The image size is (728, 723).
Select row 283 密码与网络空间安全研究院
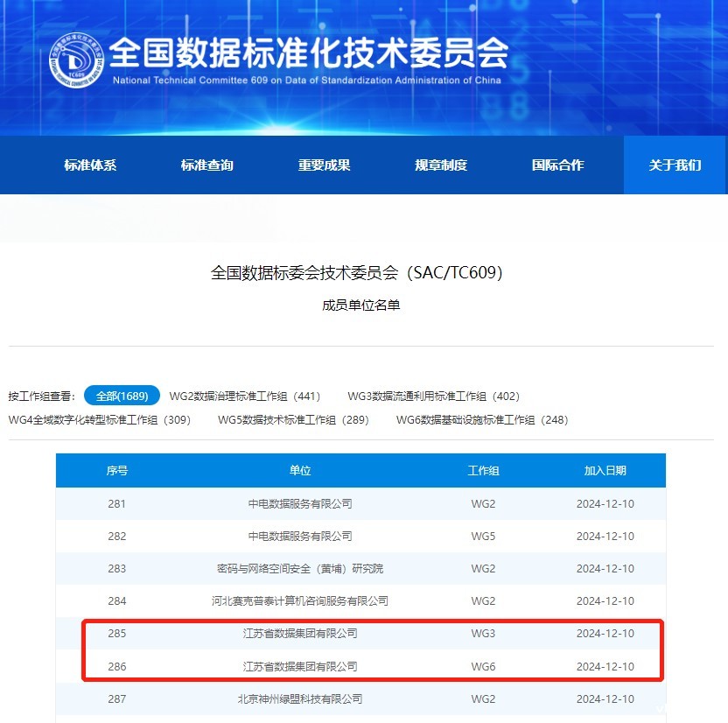coord(300,568)
